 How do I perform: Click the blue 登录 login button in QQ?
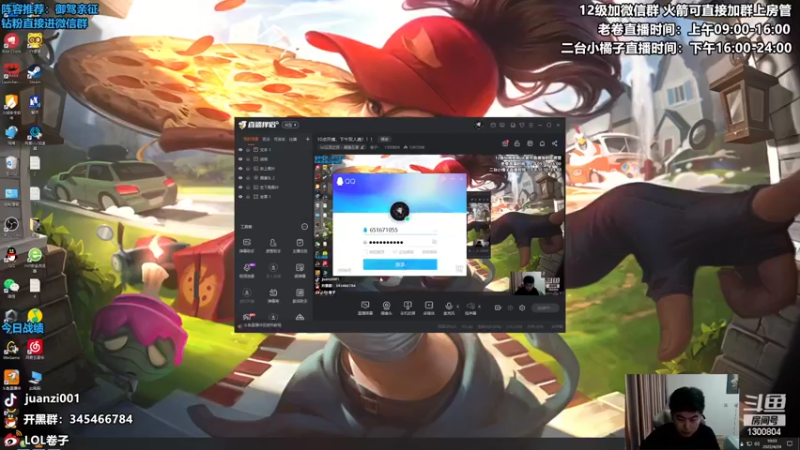click(x=400, y=264)
